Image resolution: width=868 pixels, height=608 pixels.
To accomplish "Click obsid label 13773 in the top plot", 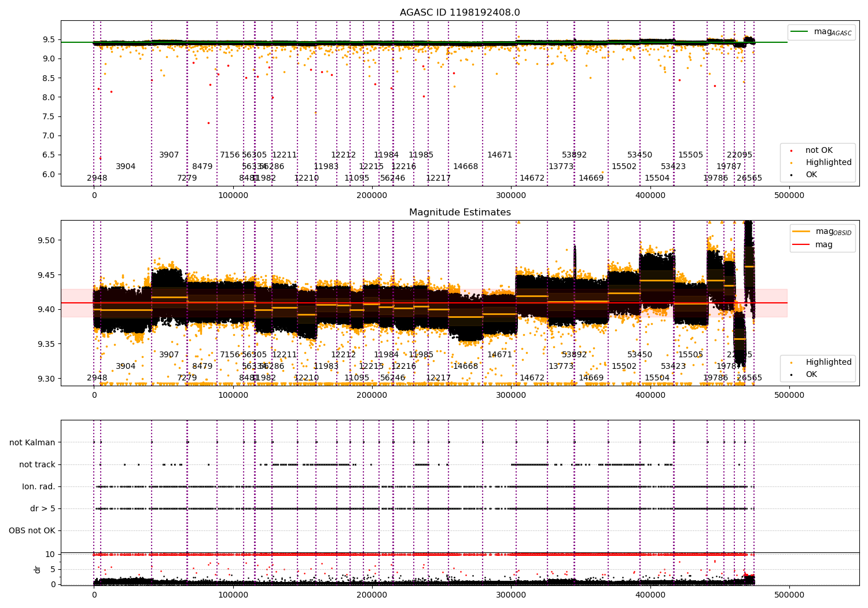I will (x=561, y=166).
